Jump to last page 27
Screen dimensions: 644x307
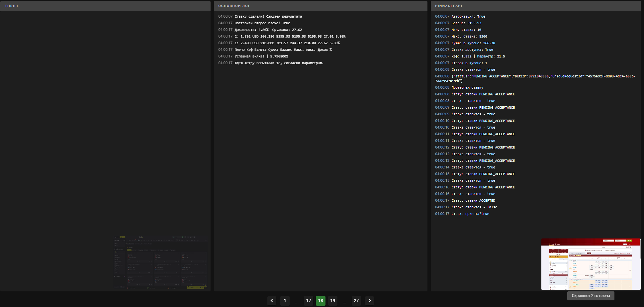[356, 301]
